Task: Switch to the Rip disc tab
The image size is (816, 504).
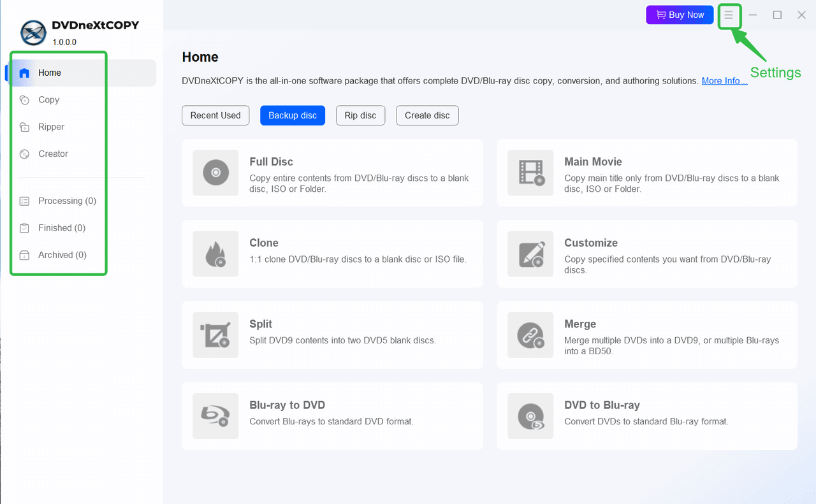Action: pos(360,115)
